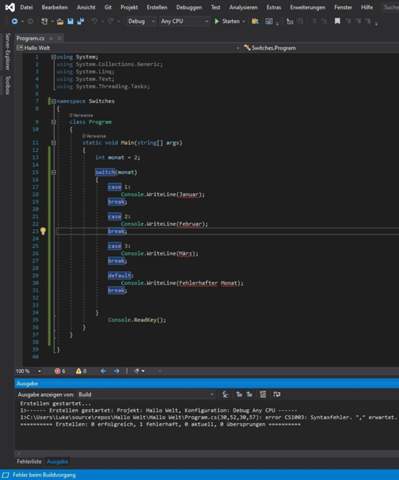Click the Redo toolbar icon
Image resolution: width=399 pixels, height=480 pixels.
(x=111, y=21)
